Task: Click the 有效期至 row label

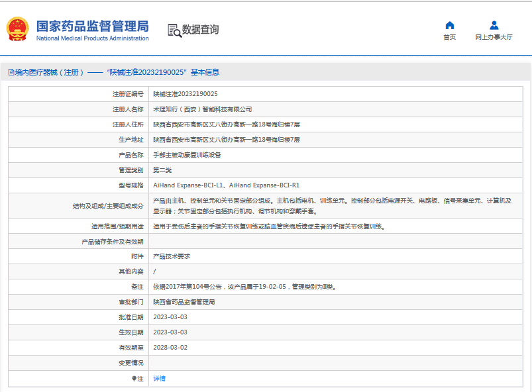Action: [x=131, y=348]
